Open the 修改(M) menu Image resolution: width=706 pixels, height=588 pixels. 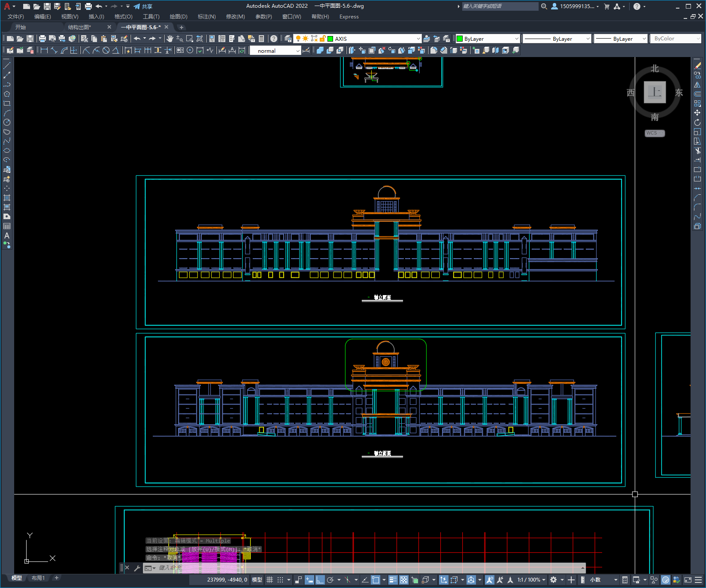pyautogui.click(x=236, y=17)
